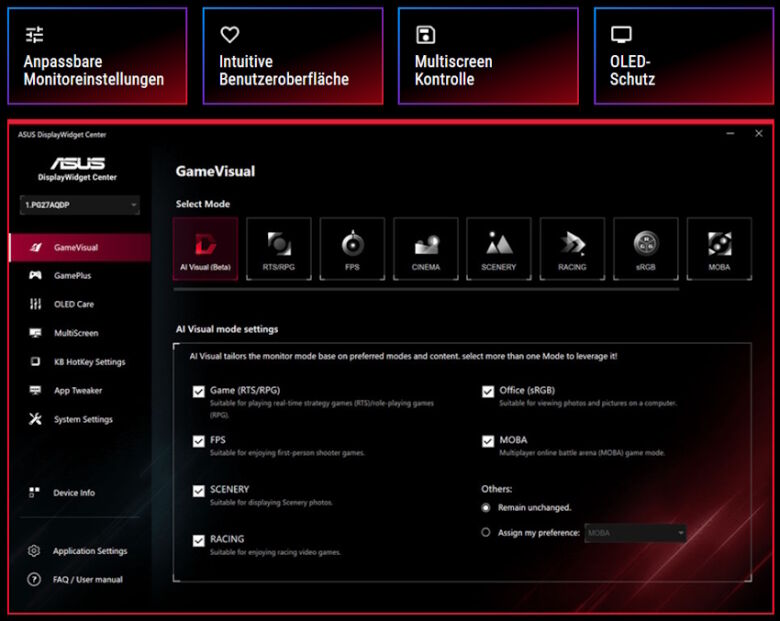Screen dimensions: 780x621
Task: Click the App Tweaker icon
Action: (35, 391)
